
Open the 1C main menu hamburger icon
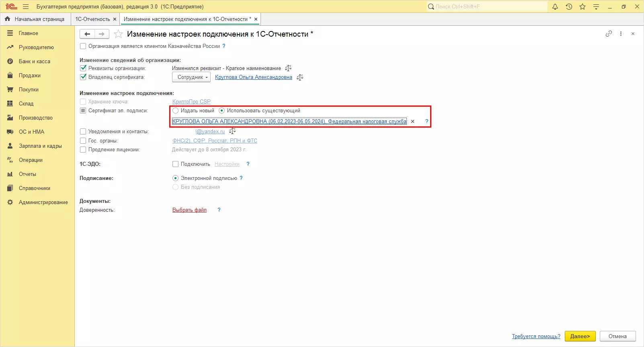pyautogui.click(x=26, y=6)
